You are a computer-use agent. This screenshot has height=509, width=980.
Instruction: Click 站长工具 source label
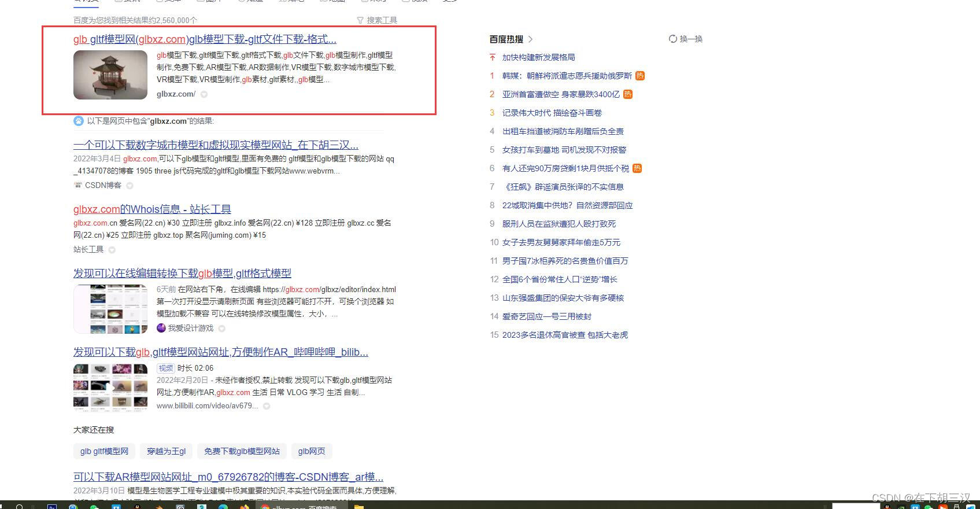(88, 250)
